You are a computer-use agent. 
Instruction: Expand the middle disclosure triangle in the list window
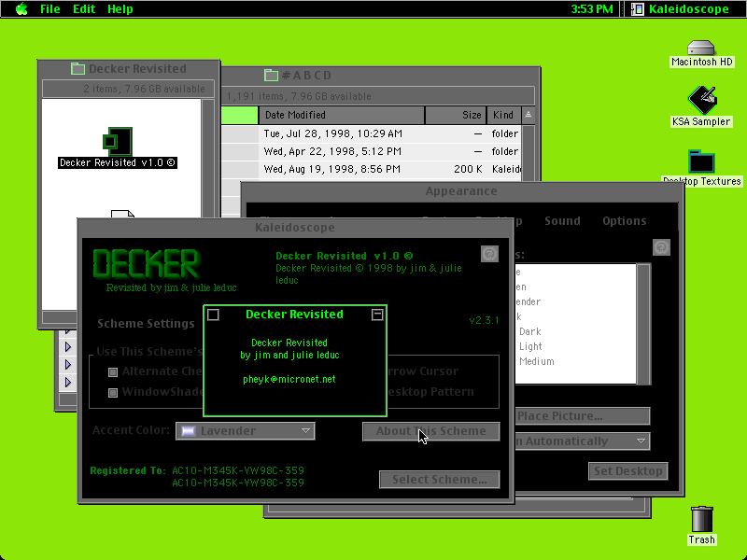point(67,364)
